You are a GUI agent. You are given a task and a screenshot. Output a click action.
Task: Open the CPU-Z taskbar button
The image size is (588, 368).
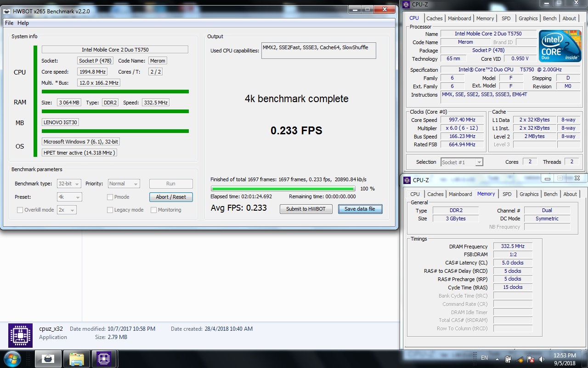click(x=104, y=359)
